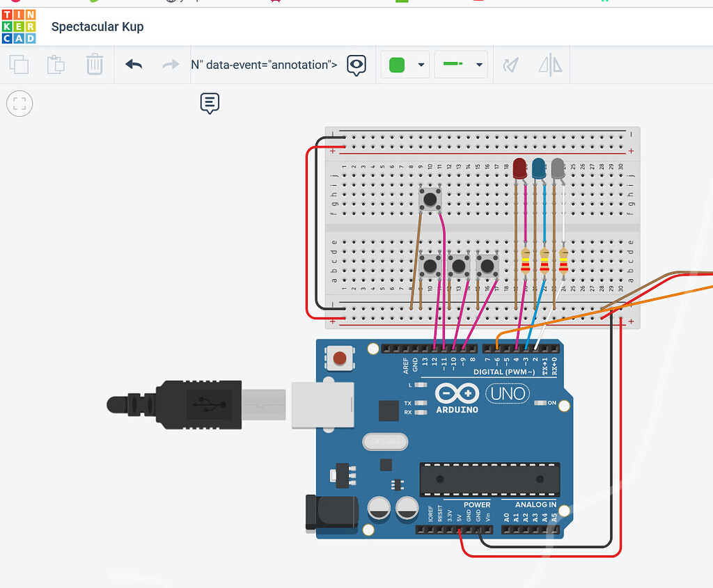This screenshot has width=713, height=588.
Task: Open the wire style dropdown
Action: point(478,65)
